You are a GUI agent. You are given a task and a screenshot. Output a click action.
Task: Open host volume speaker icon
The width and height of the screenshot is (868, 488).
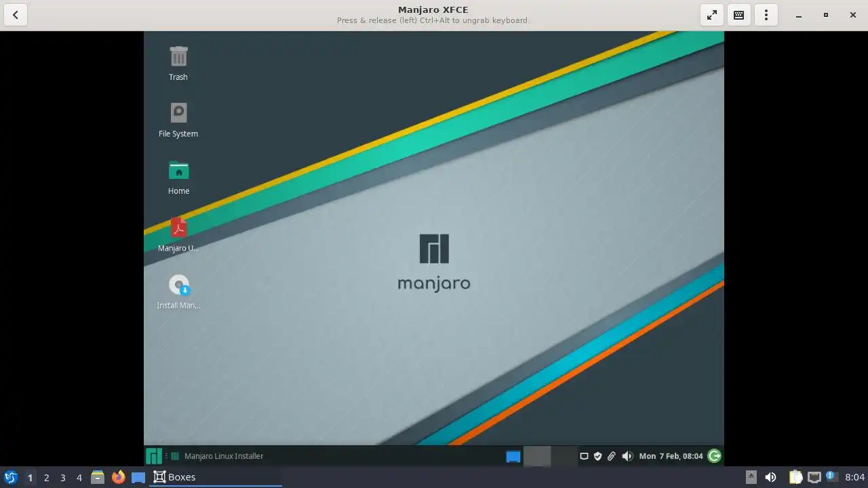pos(771,477)
